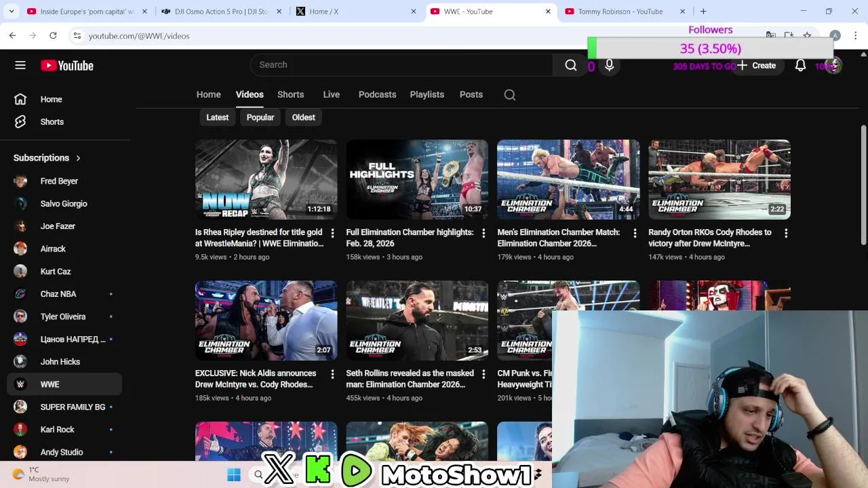Viewport: 868px width, 488px height.
Task: Sort videos by Popular chip
Action: coord(260,117)
